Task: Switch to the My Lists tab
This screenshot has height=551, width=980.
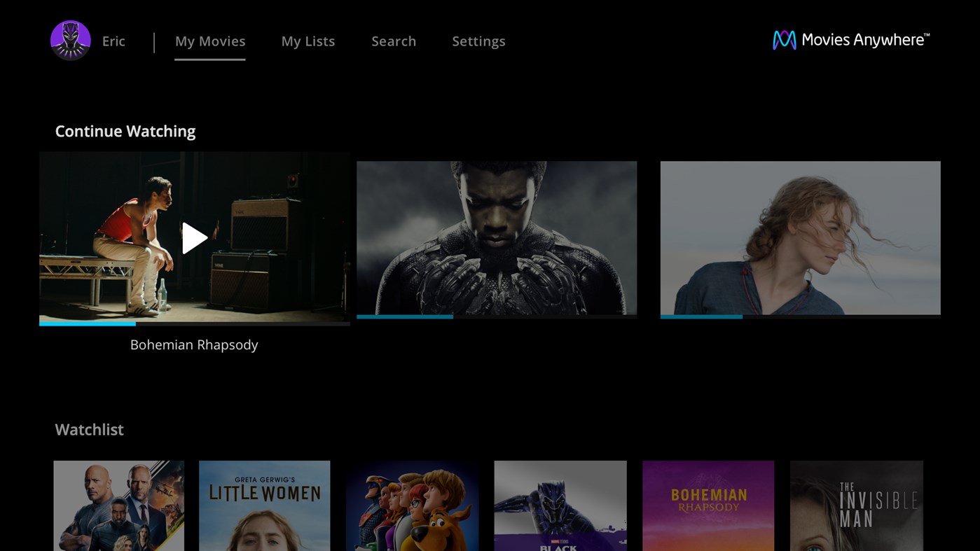Action: coord(308,41)
